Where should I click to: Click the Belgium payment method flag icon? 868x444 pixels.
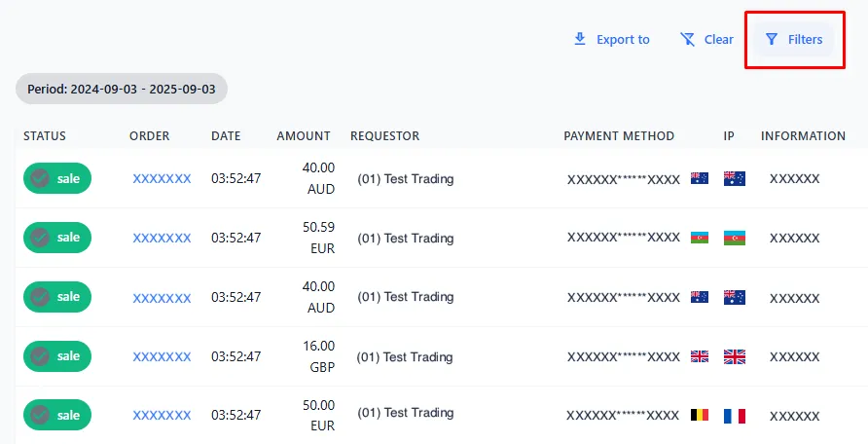(699, 416)
